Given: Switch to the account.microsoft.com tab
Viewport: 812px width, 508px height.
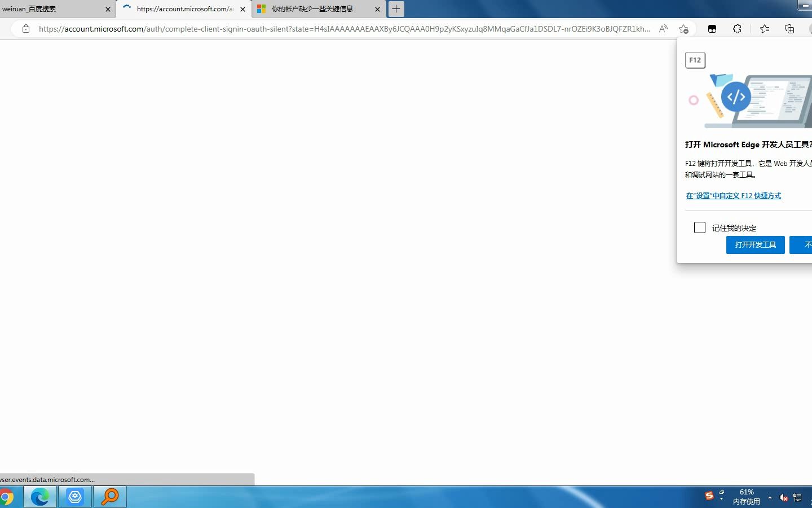Looking at the screenshot, I should pos(183,9).
